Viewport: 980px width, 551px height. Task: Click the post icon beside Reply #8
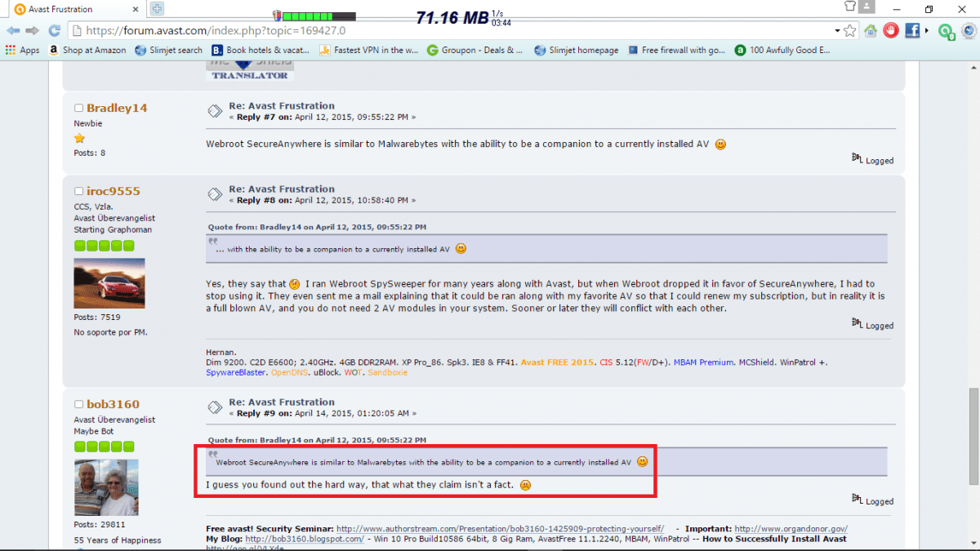[213, 194]
